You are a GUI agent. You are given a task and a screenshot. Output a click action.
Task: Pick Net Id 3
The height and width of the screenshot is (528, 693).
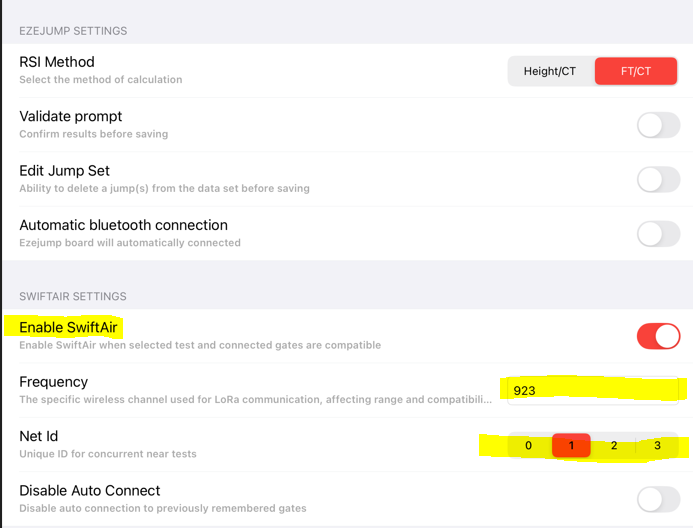[657, 445]
